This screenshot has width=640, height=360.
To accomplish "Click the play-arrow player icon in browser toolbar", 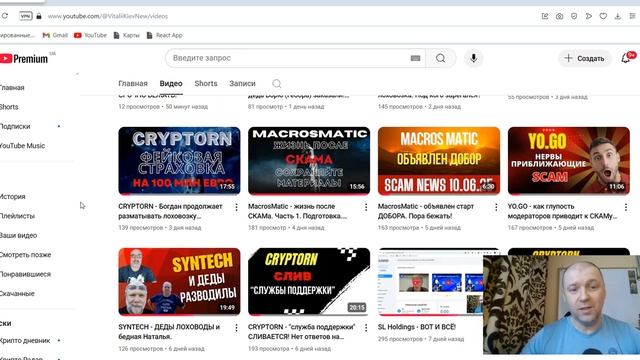I will pos(589,16).
